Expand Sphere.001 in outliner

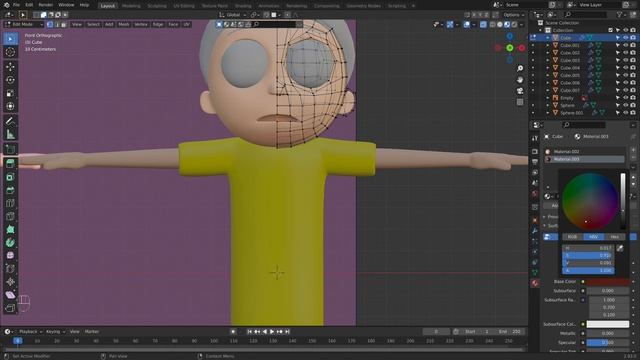tap(548, 113)
